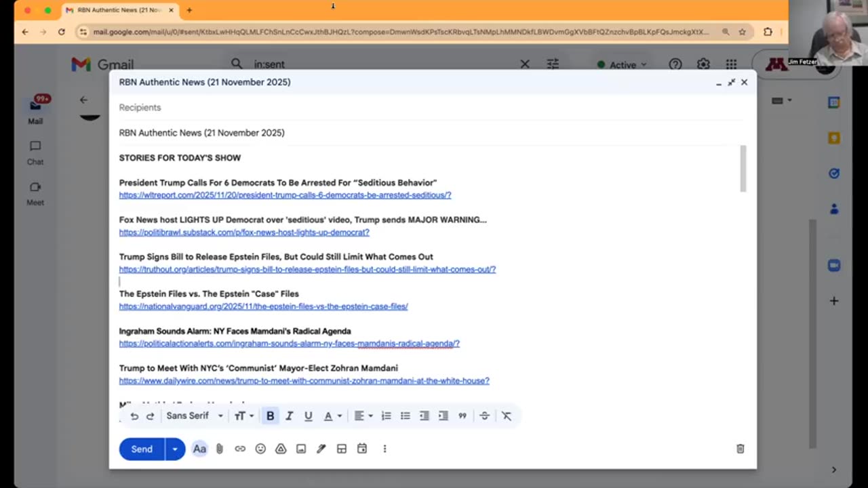Toggle bold formatting

coord(270,416)
